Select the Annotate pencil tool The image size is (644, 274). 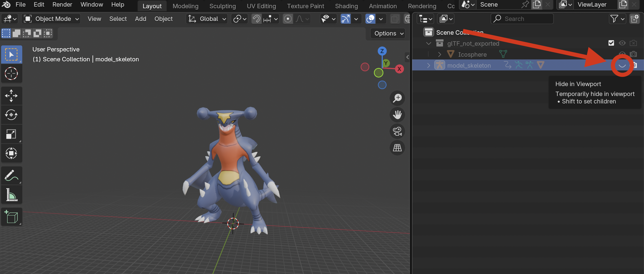pyautogui.click(x=12, y=175)
